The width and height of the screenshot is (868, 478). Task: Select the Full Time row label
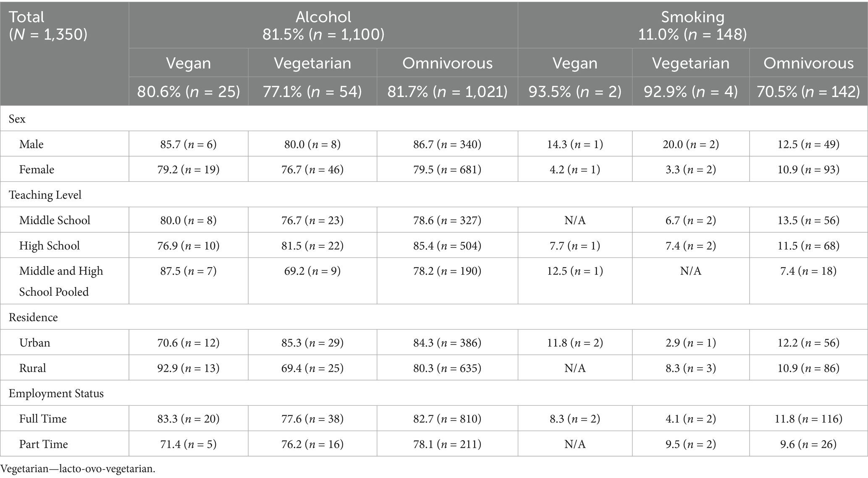pos(43,418)
